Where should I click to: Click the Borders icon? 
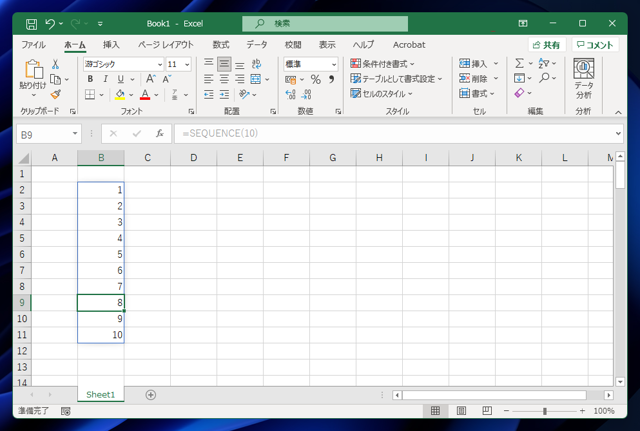(90, 95)
